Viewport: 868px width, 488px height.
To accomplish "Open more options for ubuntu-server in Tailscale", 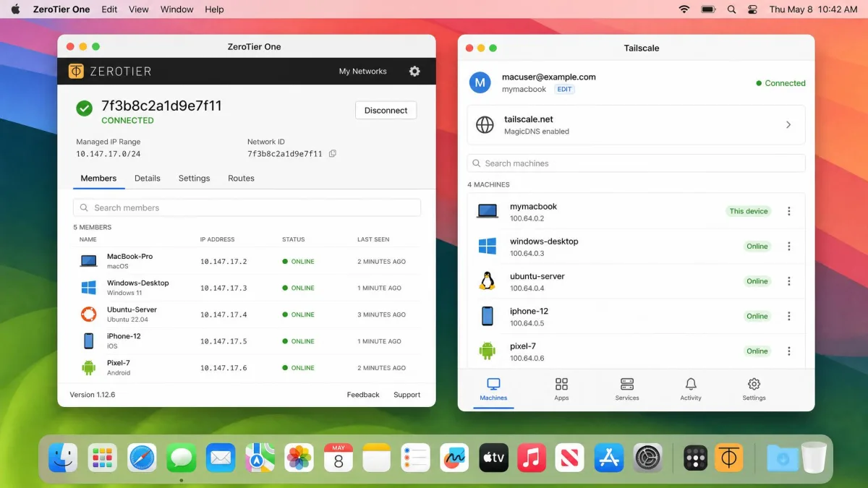I will tap(789, 281).
